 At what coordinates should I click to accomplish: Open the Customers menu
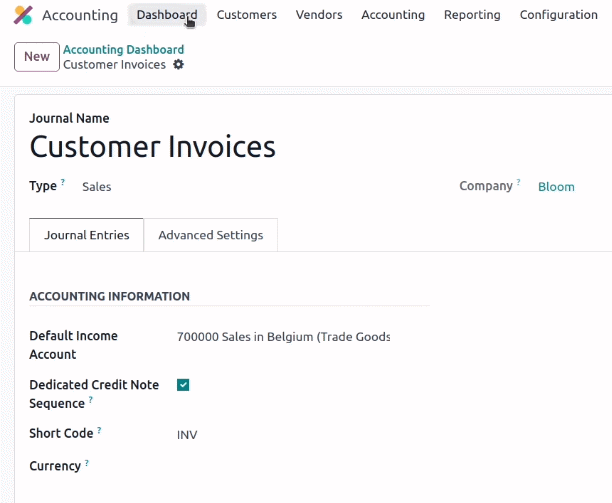[247, 15]
